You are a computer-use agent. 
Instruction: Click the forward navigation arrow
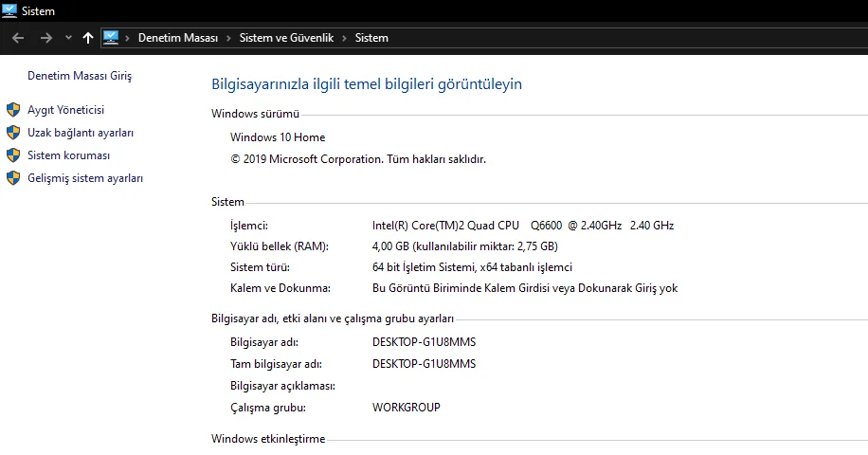tap(46, 38)
